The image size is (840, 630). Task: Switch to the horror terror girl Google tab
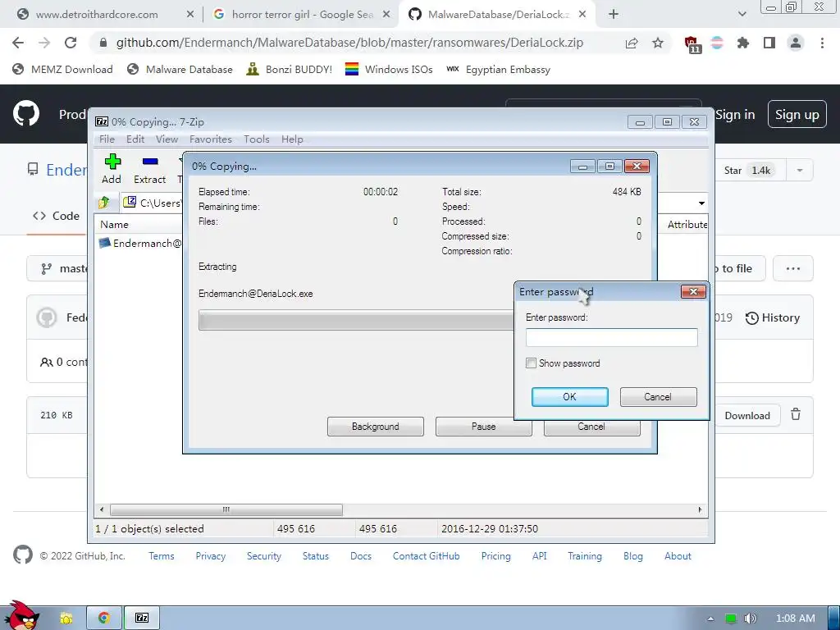pyautogui.click(x=302, y=15)
